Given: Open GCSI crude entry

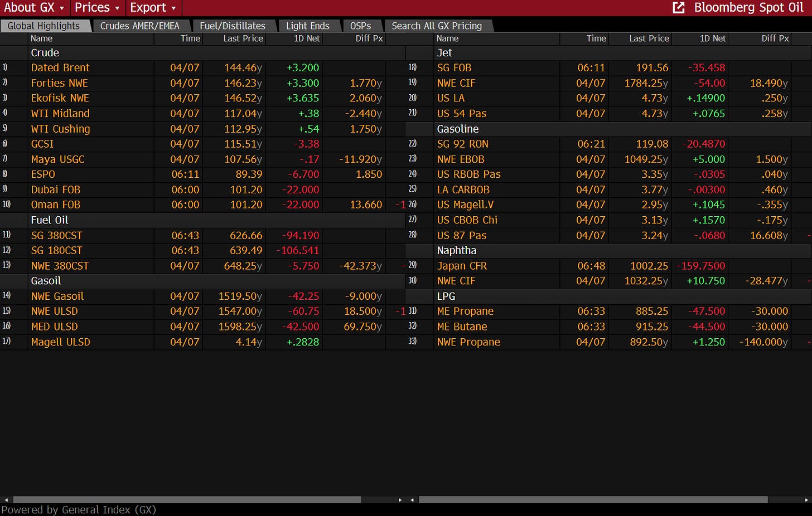Looking at the screenshot, I should [203, 144].
